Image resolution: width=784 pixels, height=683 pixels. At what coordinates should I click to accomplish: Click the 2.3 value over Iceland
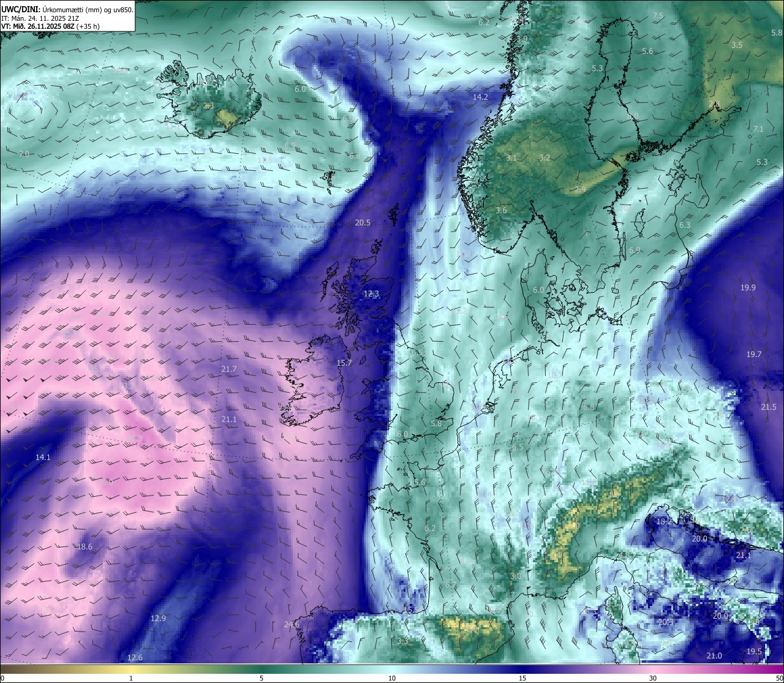click(x=208, y=105)
